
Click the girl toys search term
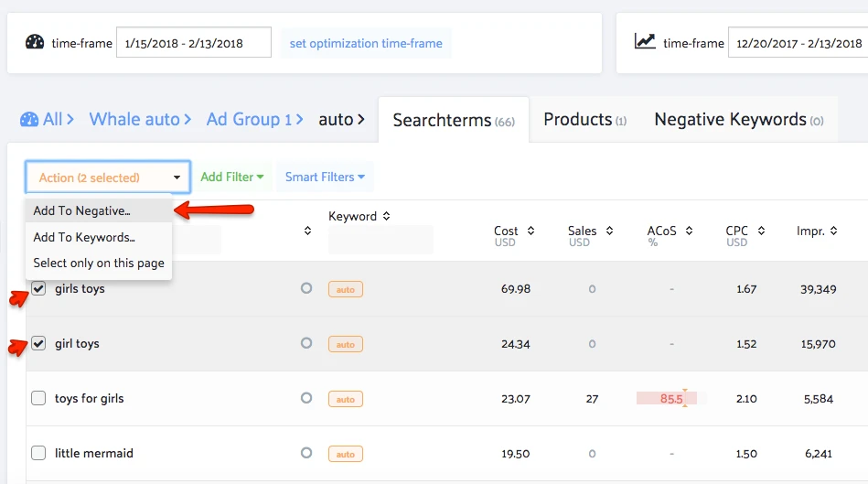tap(77, 343)
